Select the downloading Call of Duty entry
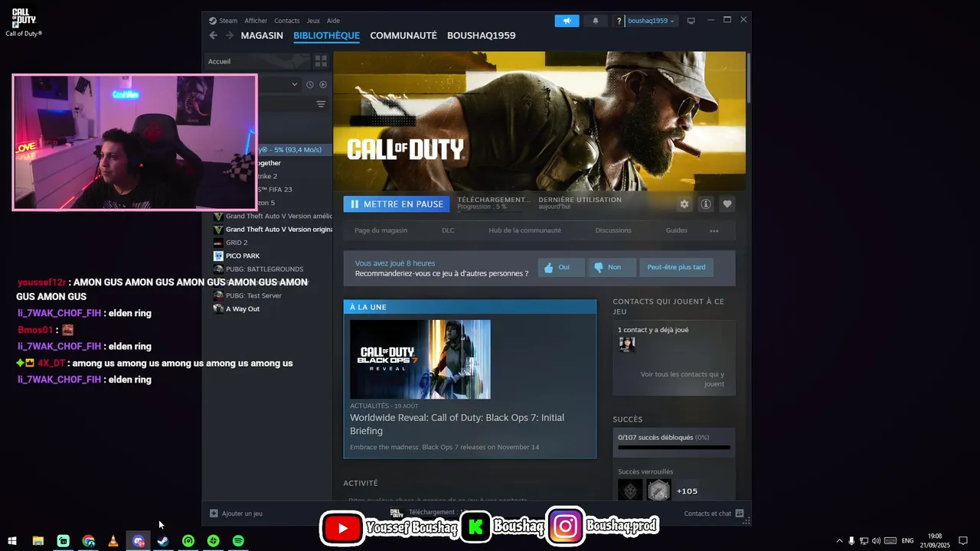 pyautogui.click(x=295, y=150)
